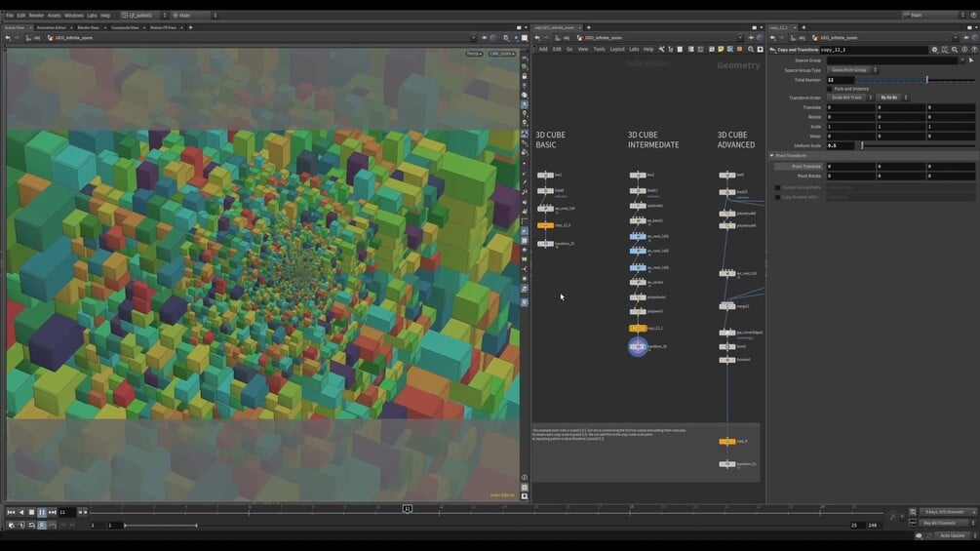Click the network editor pin icon

[751, 38]
